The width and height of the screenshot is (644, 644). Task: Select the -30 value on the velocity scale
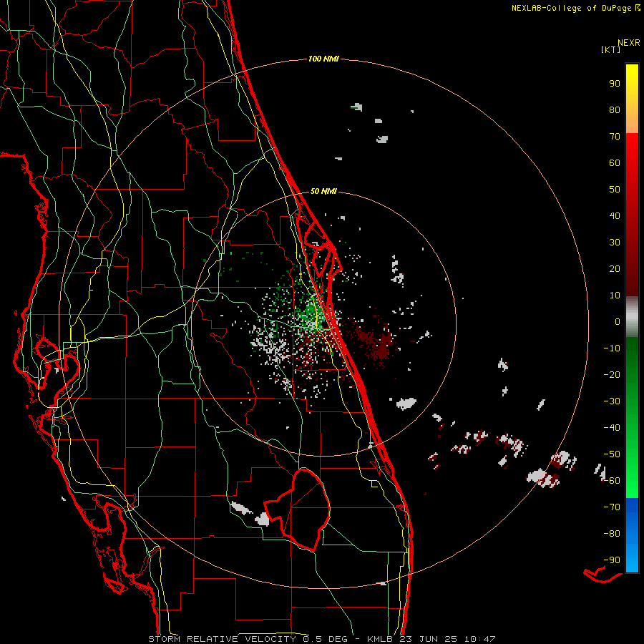coord(612,401)
